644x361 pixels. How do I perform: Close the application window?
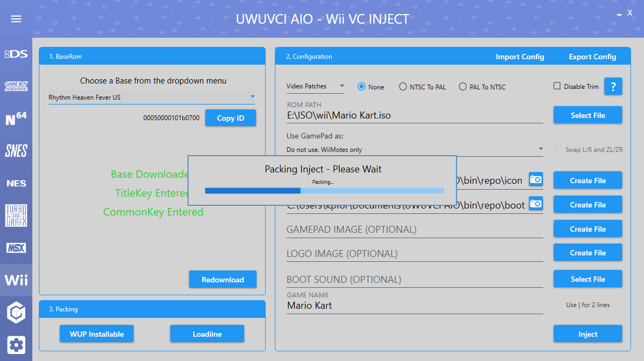tap(629, 13)
